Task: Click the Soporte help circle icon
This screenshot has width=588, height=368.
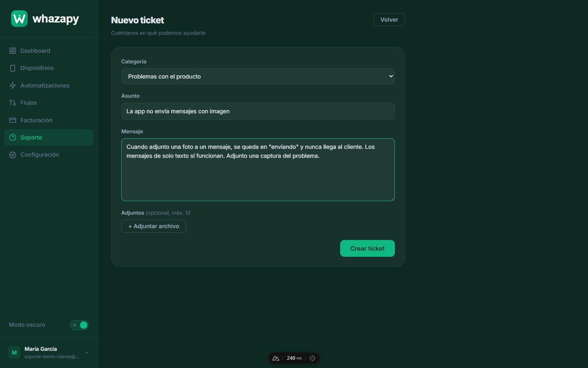Action: pos(13,137)
